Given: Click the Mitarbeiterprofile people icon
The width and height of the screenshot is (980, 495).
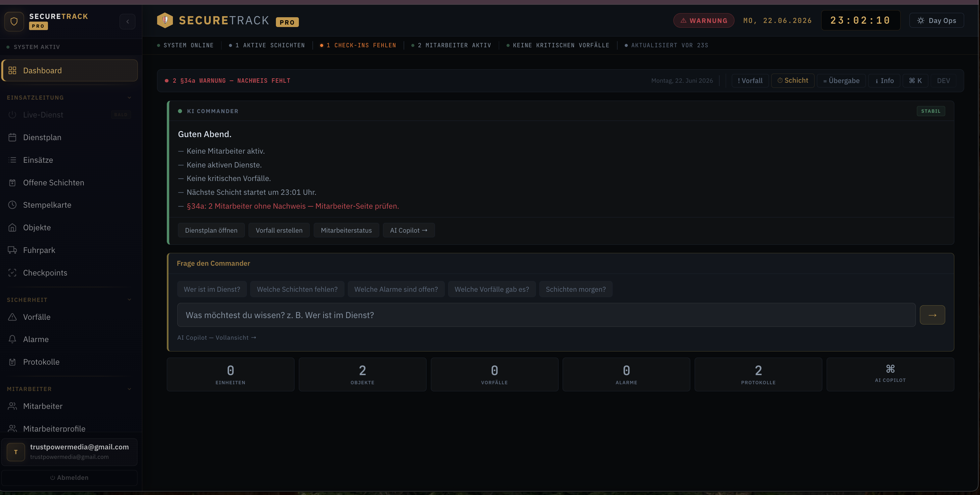Looking at the screenshot, I should [12, 428].
